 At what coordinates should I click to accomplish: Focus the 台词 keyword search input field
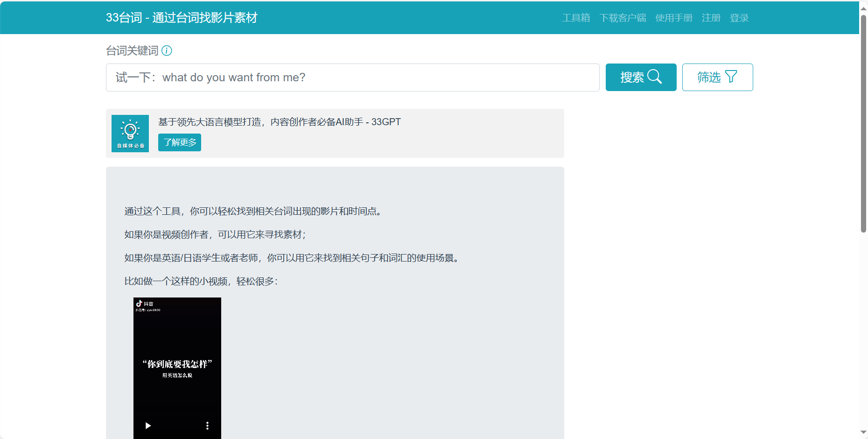(x=352, y=78)
